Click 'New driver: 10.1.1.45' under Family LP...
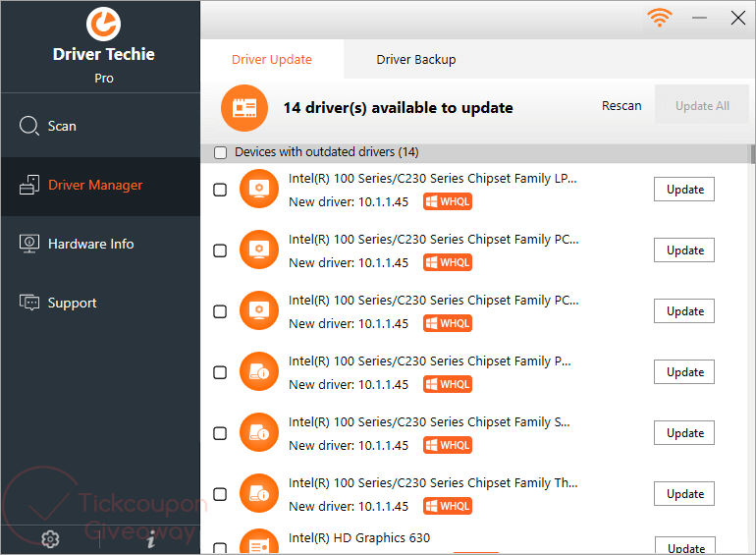Viewport: 756px width, 555px height. 349,201
